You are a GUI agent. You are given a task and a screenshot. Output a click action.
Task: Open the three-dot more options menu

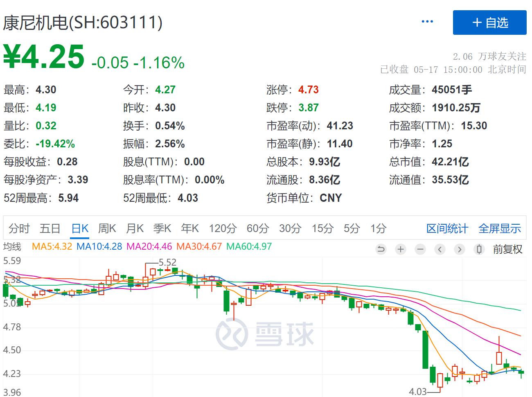coord(427,22)
